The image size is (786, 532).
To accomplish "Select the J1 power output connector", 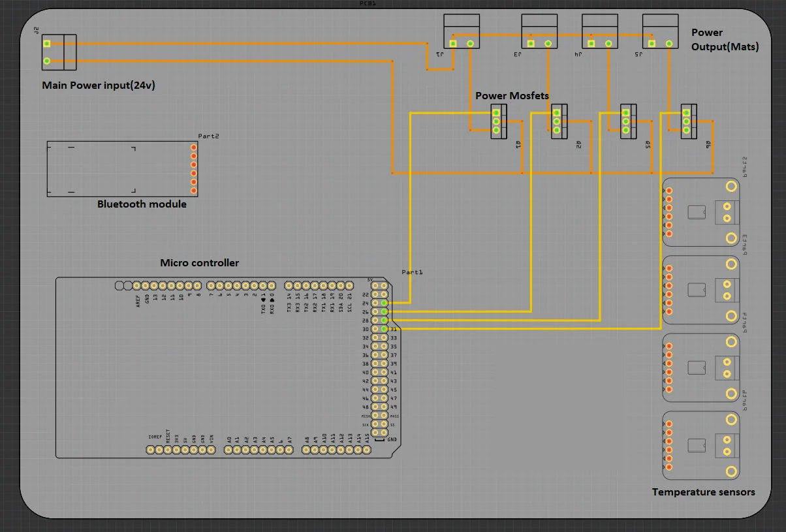I will point(462,31).
